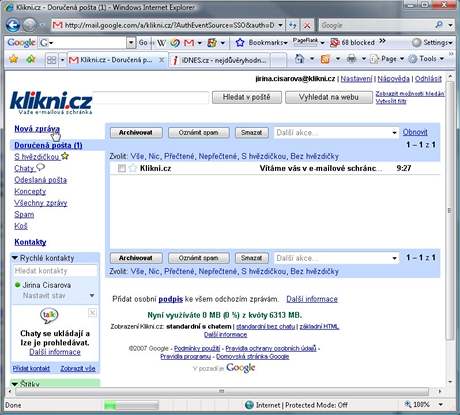The image size is (460, 415).
Task: Click Nová zpráva to compose message
Action: 37,129
